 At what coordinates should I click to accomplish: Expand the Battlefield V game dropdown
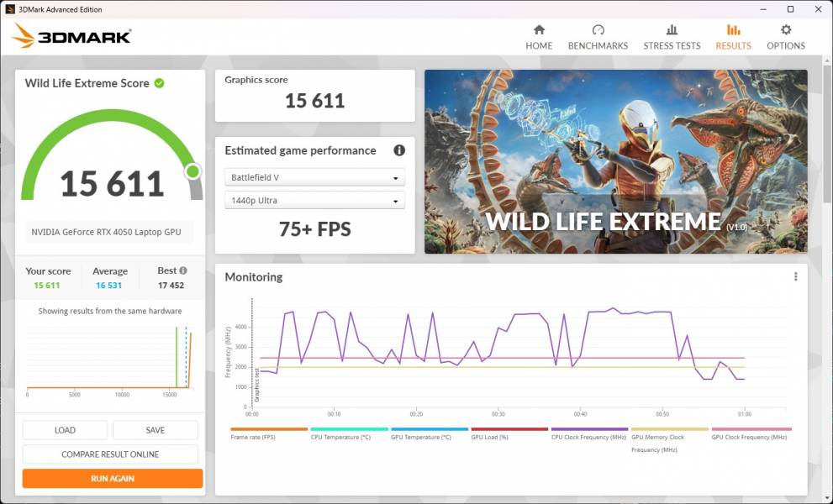pyautogui.click(x=314, y=177)
